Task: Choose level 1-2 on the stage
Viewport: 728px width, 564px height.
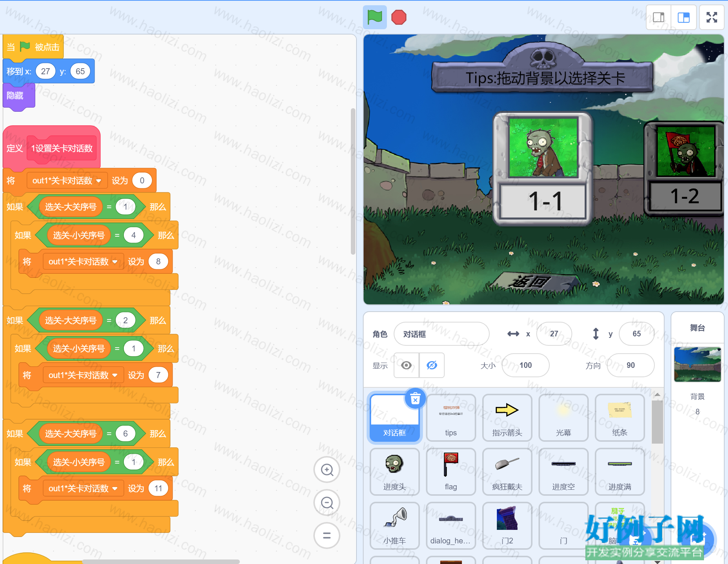Action: [x=684, y=168]
